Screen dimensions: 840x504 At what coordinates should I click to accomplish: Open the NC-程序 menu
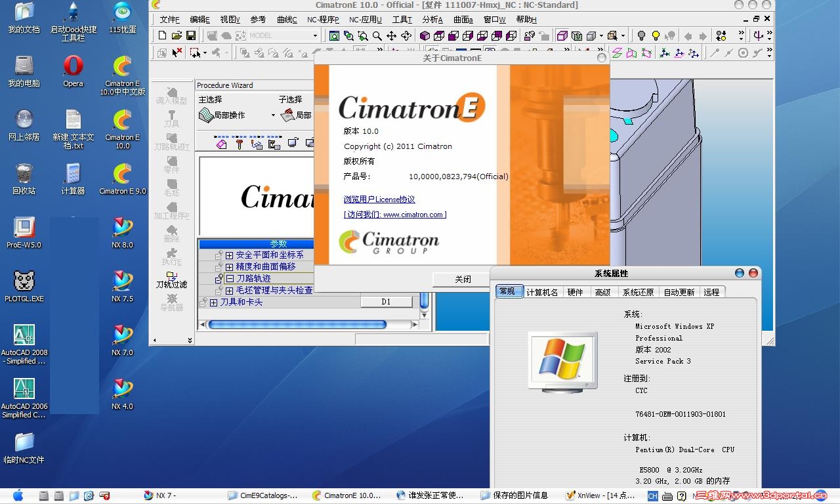point(323,20)
